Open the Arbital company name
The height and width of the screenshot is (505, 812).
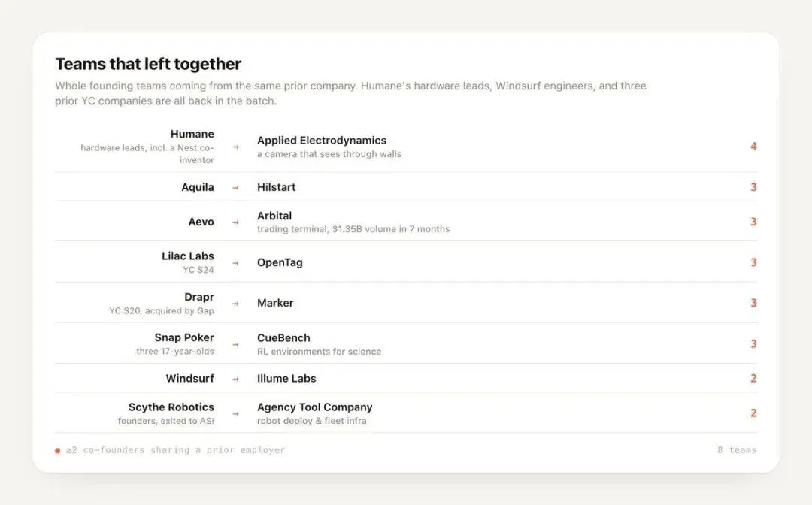point(274,216)
